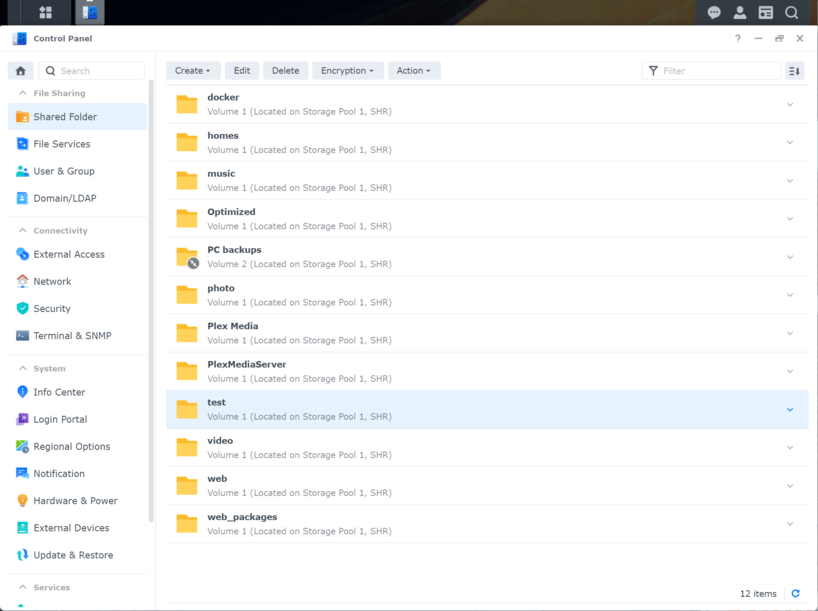Open Regional Options
Screen dimensions: 818x611
77,446
